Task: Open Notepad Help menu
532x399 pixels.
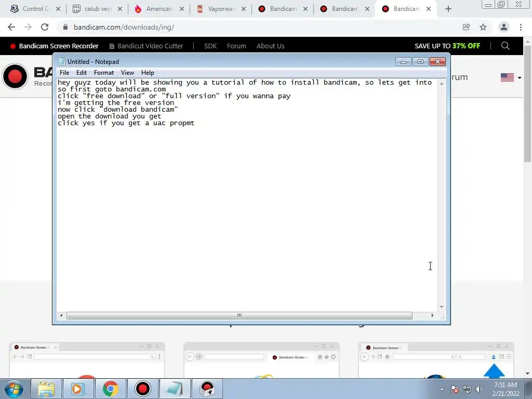Action: click(x=148, y=73)
